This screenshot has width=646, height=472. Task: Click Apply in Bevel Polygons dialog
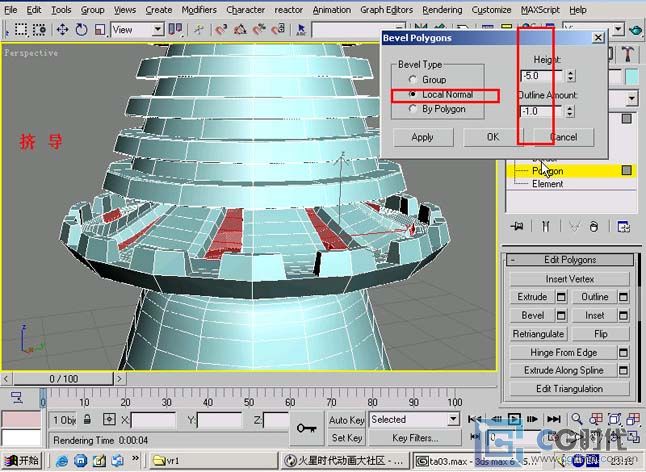point(423,137)
